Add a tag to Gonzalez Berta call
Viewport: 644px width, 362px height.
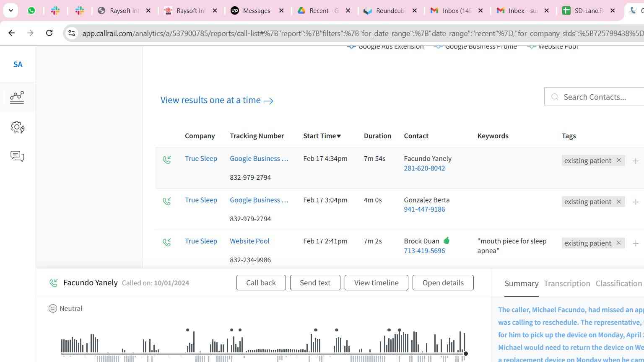pos(636,202)
